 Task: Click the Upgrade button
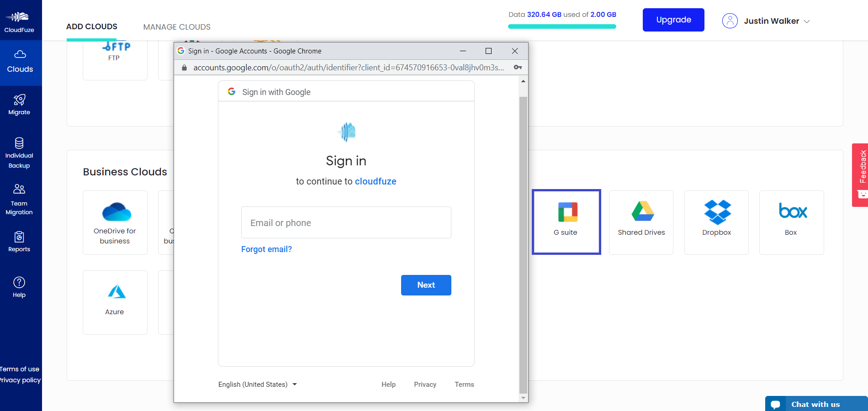click(x=673, y=20)
